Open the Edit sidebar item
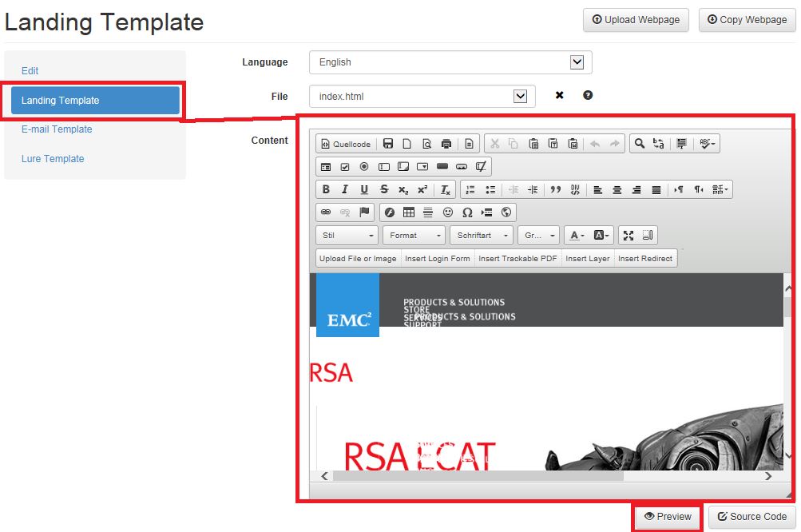The width and height of the screenshot is (801, 532). click(30, 71)
